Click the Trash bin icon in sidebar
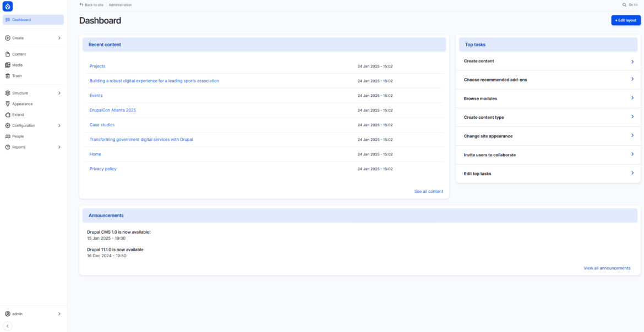The image size is (644, 332). 8,76
